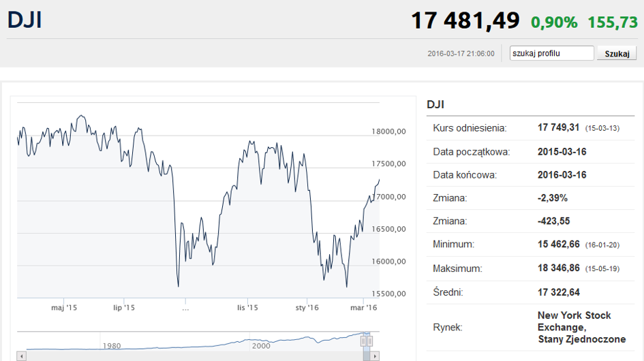Click the navigator scrollbar thumb
The width and height of the screenshot is (644, 361).
[x=367, y=356]
